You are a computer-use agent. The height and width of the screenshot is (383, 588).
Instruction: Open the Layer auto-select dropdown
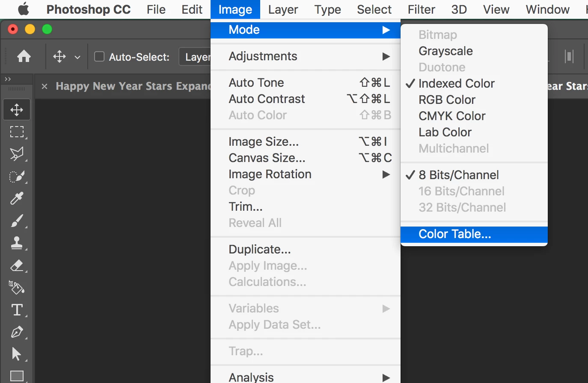(x=195, y=57)
